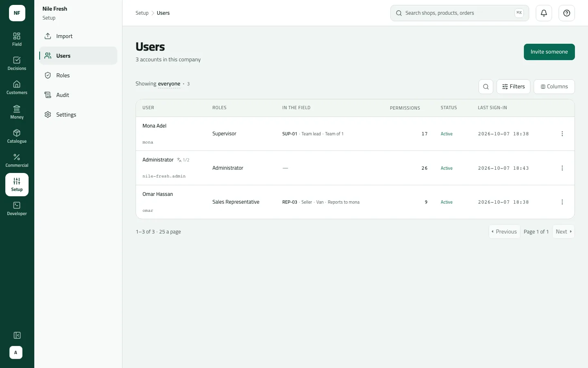
Task: Click translation icon beside Administrator name
Action: tap(179, 160)
